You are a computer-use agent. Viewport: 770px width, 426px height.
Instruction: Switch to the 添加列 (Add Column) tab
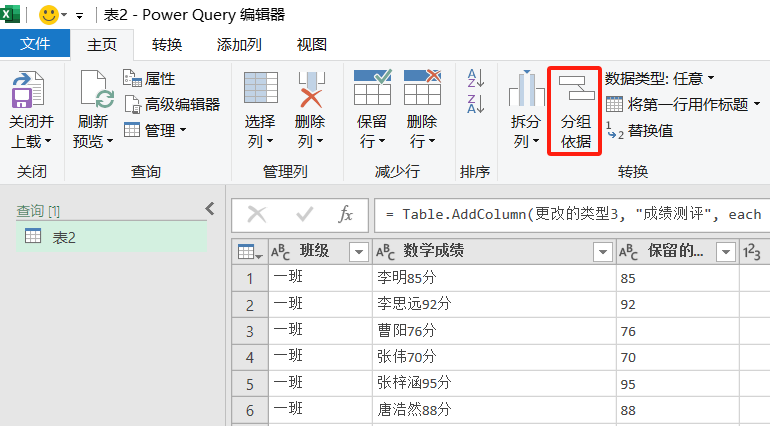click(x=239, y=45)
